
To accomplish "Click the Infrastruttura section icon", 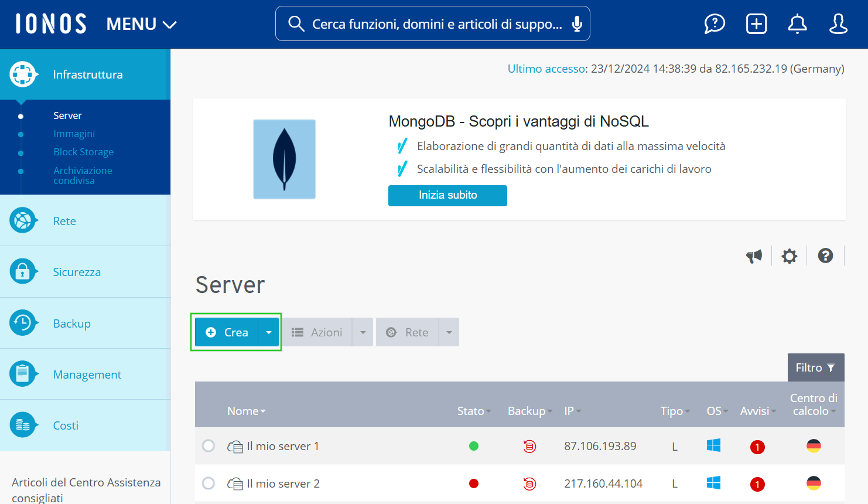I will click(23, 74).
